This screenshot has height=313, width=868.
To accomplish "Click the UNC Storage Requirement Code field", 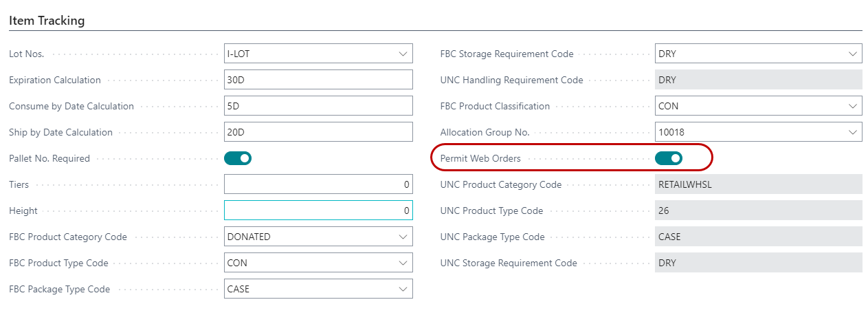I will (x=758, y=263).
